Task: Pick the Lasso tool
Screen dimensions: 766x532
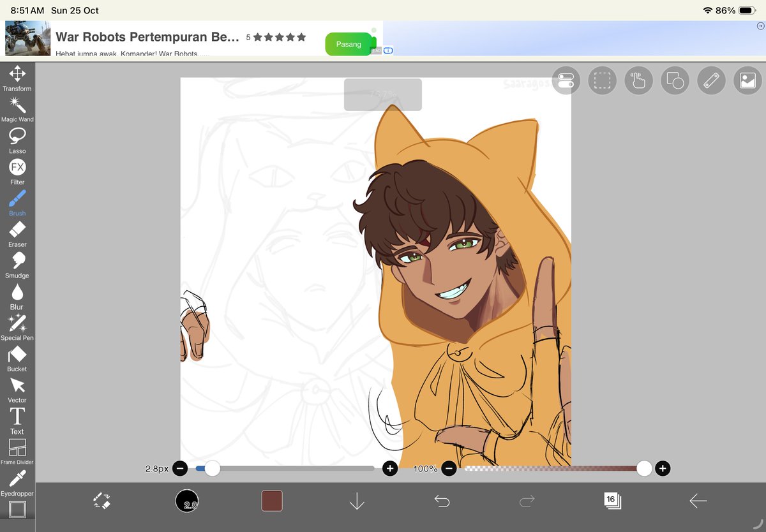Action: pyautogui.click(x=17, y=141)
